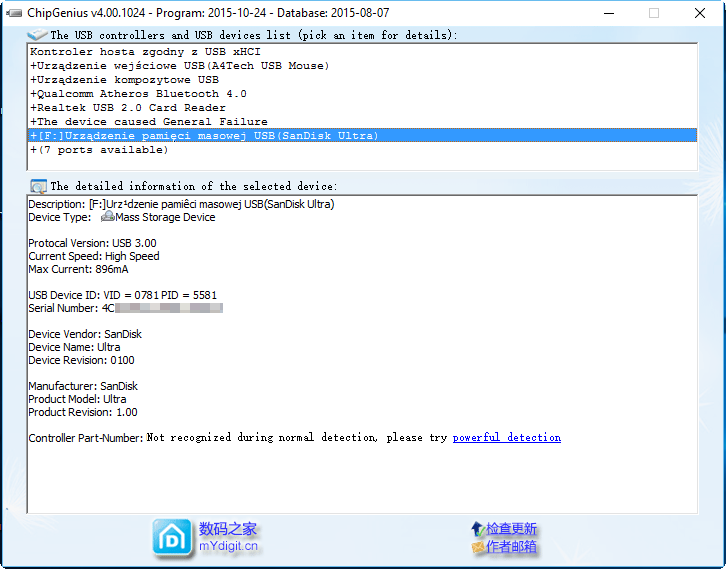Image resolution: width=726 pixels, height=569 pixels.
Task: Click Product Model: Ultra text
Action: point(77,399)
